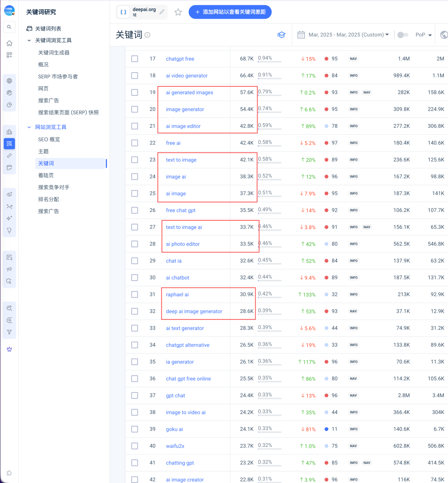Click the search icon in left rail
Image resolution: width=448 pixels, height=483 pixels.
click(x=9, y=27)
